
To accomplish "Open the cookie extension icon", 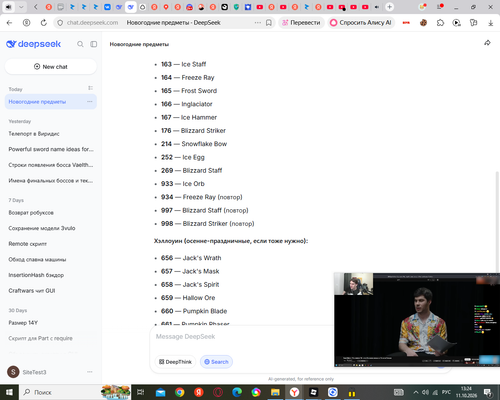I will (423, 23).
